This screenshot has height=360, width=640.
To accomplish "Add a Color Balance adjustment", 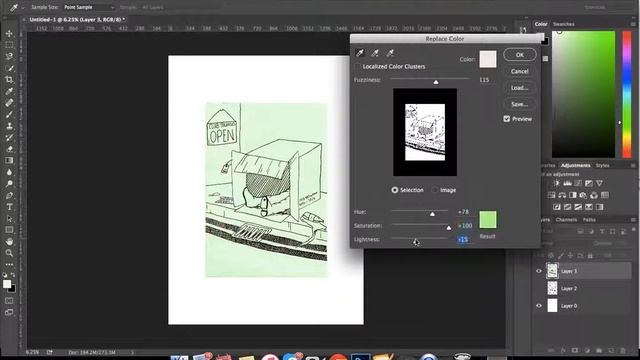I will 562,195.
